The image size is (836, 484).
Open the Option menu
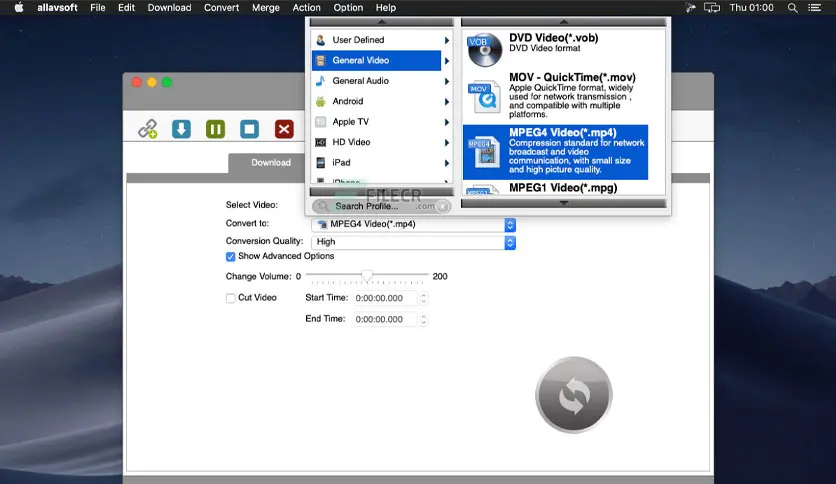coord(348,7)
